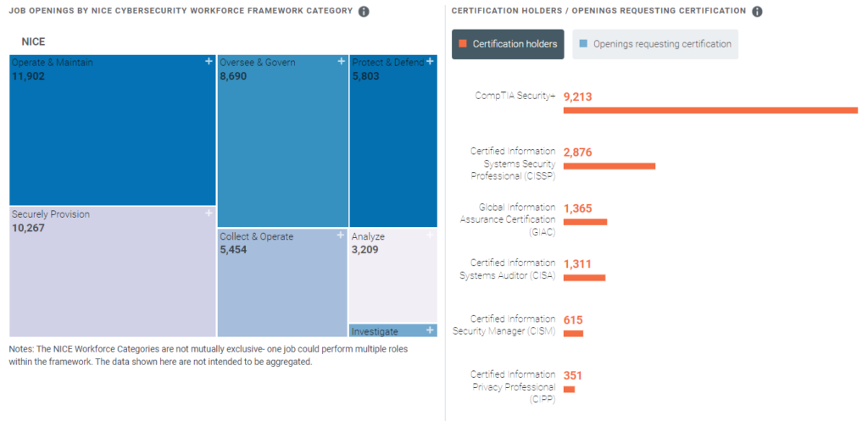This screenshot has height=421, width=868.
Task: Click the Certified Information Privacy Professional bar
Action: click(569, 390)
